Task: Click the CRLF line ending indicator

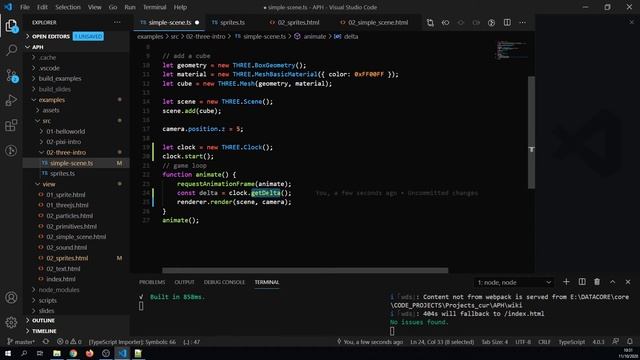Action: point(544,342)
